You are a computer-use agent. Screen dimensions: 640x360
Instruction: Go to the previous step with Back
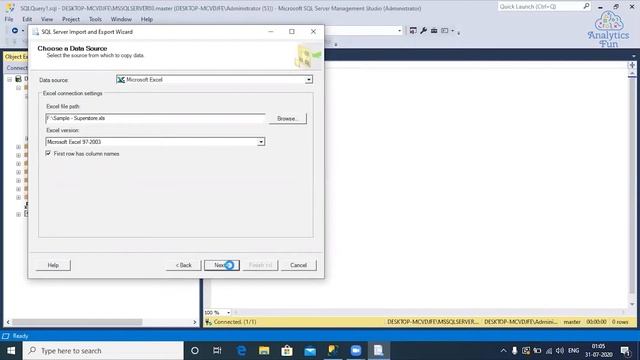(184, 265)
